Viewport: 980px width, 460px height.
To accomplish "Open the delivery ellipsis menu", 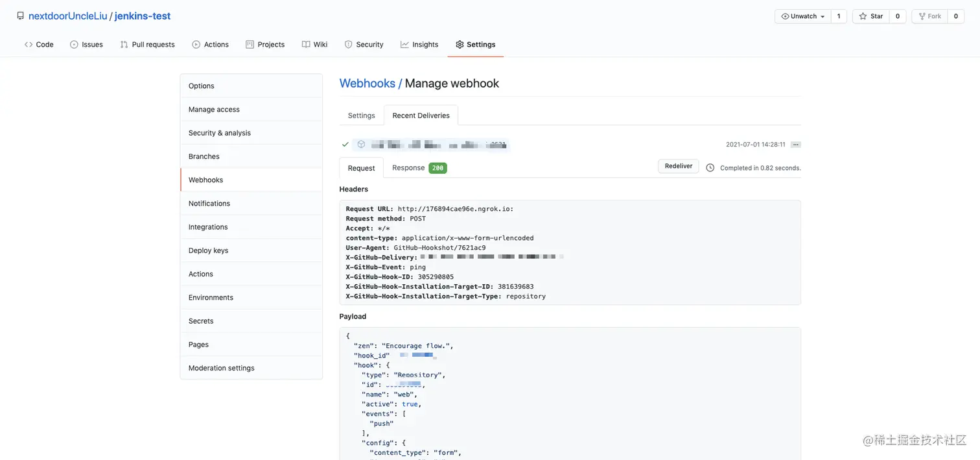I will point(796,145).
